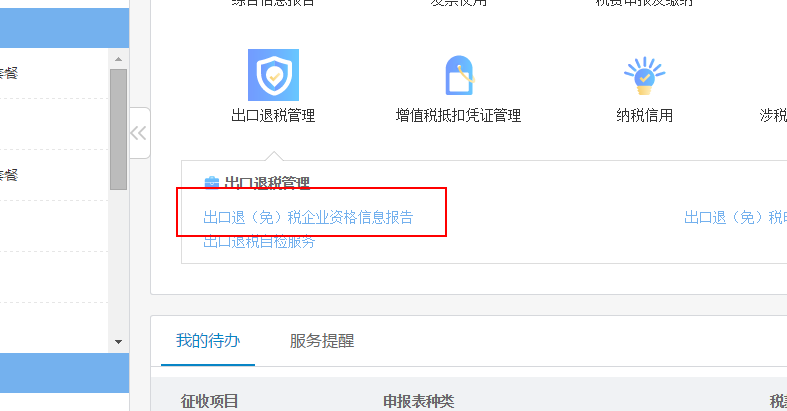Select the top blue sidebar header bar
This screenshot has width=787, height=411.
tap(64, 28)
